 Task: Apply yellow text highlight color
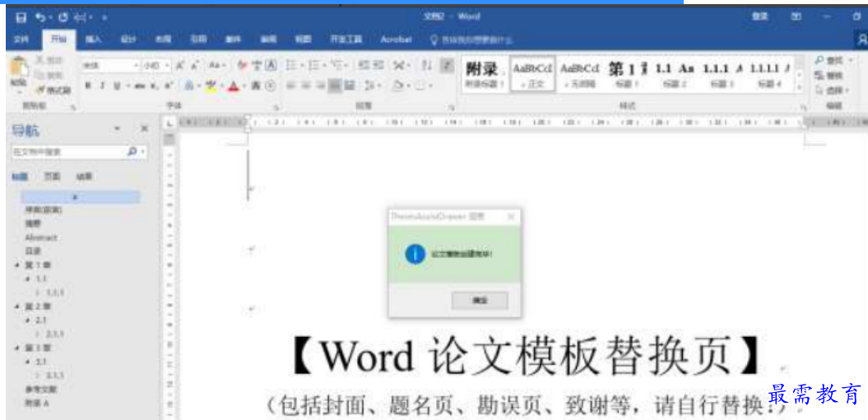(x=211, y=85)
